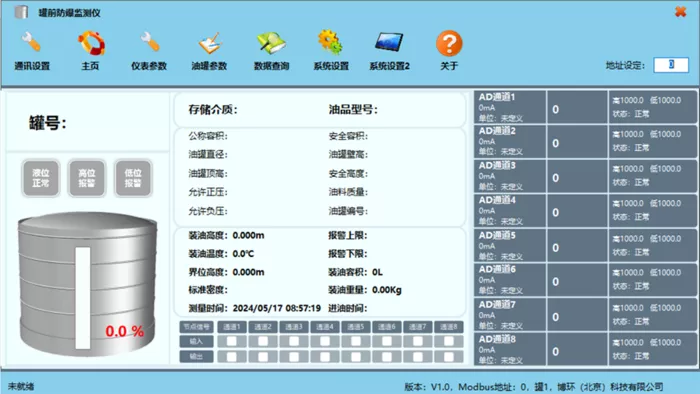Click the tank level gauge bar
The image size is (700, 394).
(83, 298)
